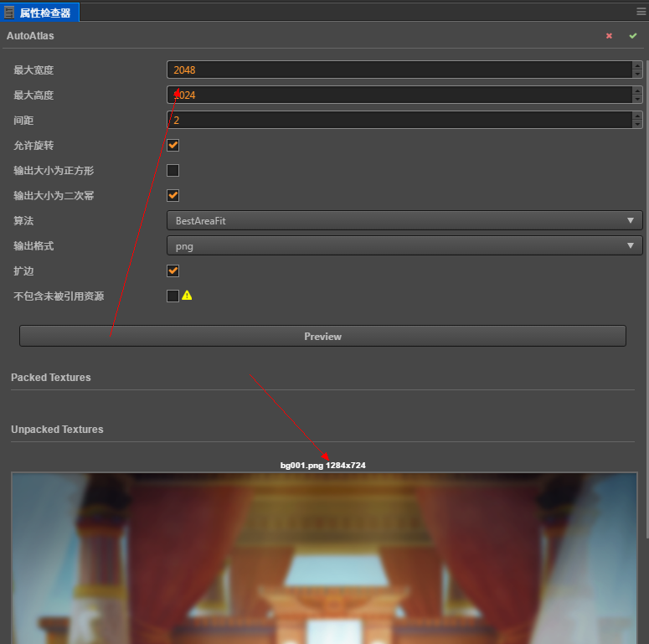Decrease 最大高度 with the down stepper arrow
This screenshot has height=644, width=649.
[637, 100]
